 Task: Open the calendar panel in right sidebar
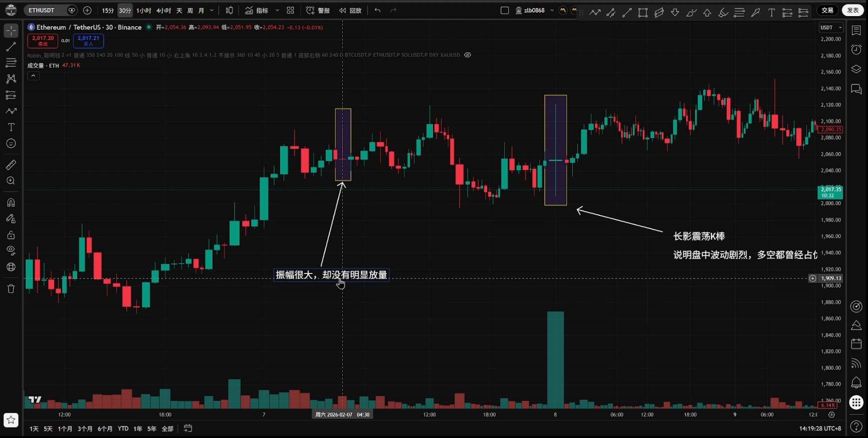pyautogui.click(x=856, y=344)
